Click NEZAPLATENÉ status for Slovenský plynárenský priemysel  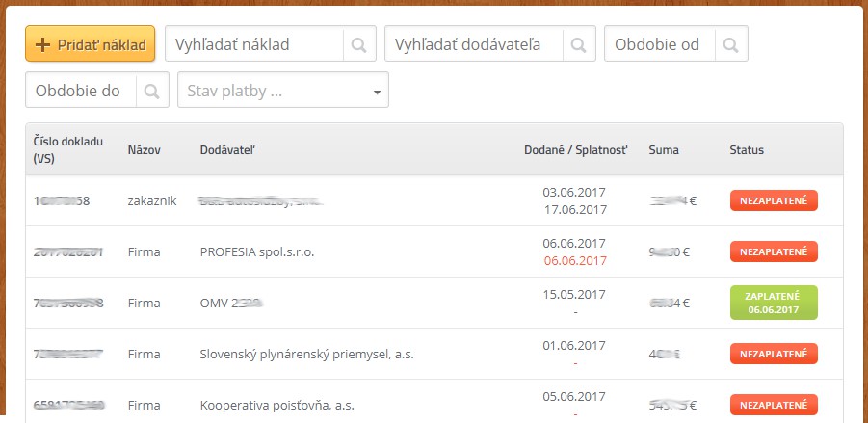tap(774, 354)
